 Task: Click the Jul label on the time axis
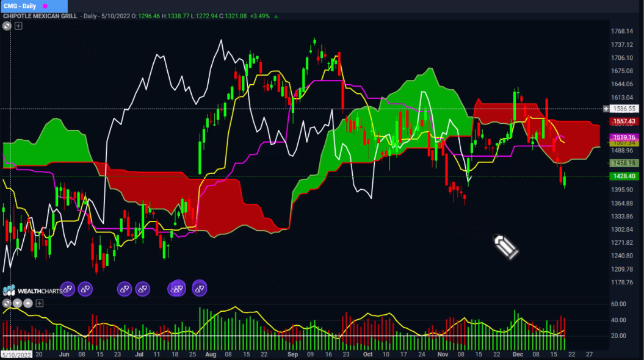click(139, 355)
